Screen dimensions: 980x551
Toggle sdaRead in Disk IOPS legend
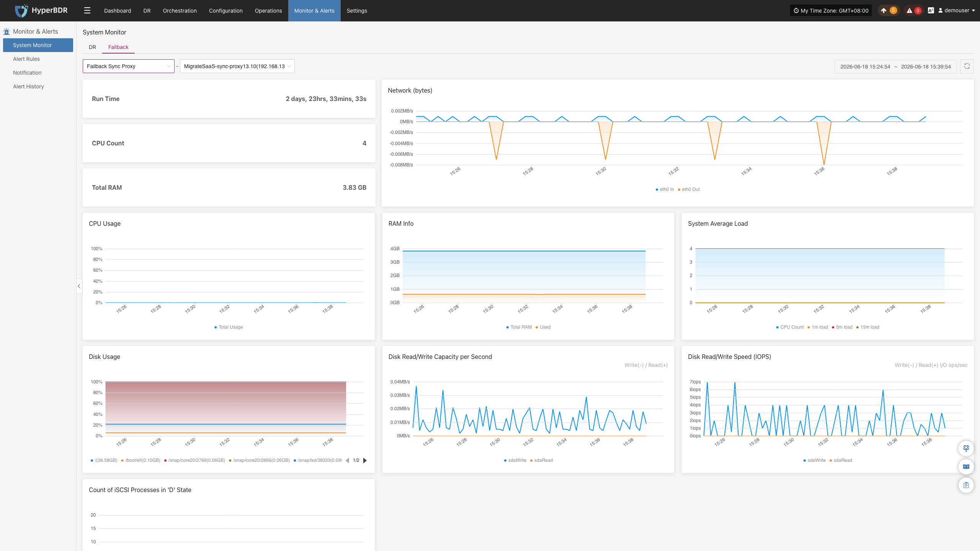[841, 460]
